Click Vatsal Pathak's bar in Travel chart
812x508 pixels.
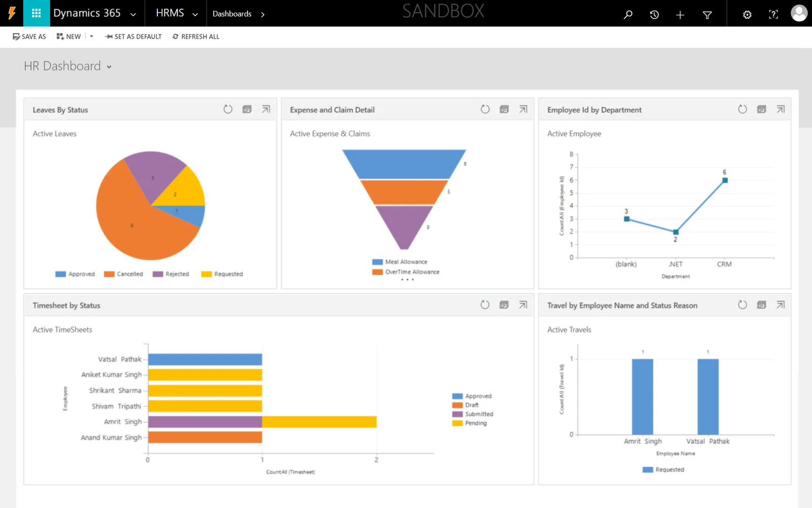[708, 397]
